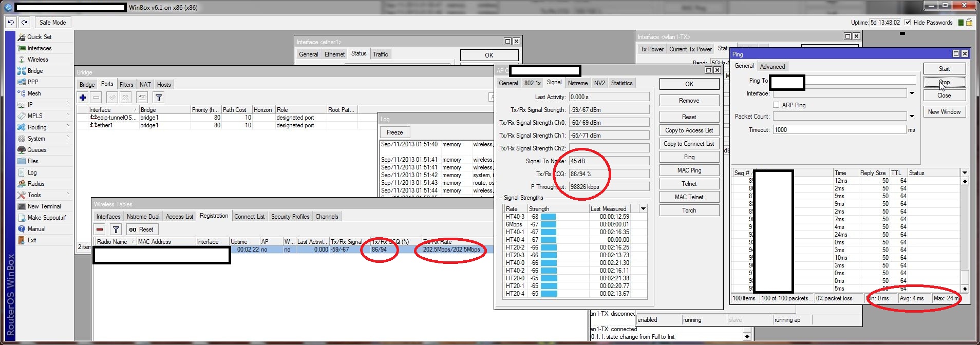Image resolution: width=980 pixels, height=345 pixels.
Task: Click New Window button in Ping window
Action: click(944, 112)
